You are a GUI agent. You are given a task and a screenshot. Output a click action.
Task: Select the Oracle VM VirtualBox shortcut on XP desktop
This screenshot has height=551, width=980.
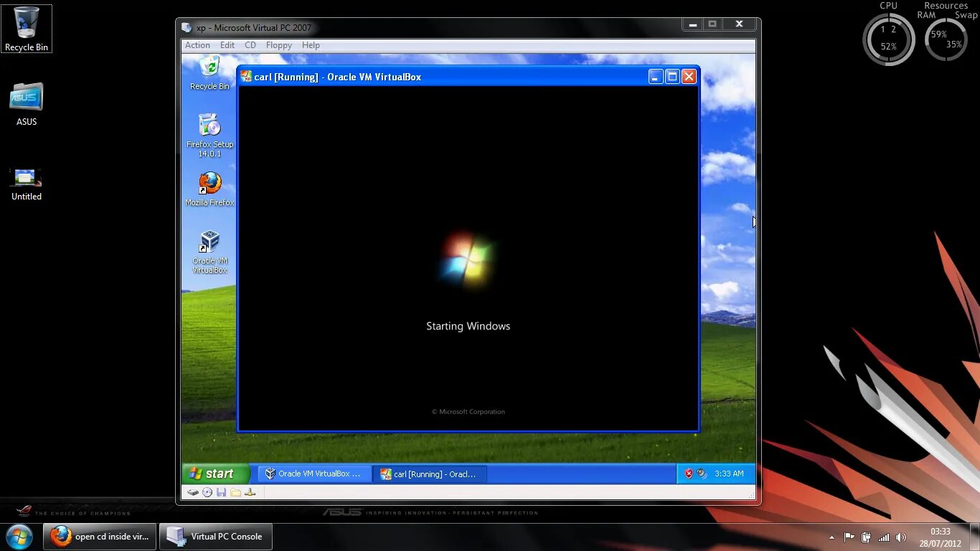(x=209, y=252)
